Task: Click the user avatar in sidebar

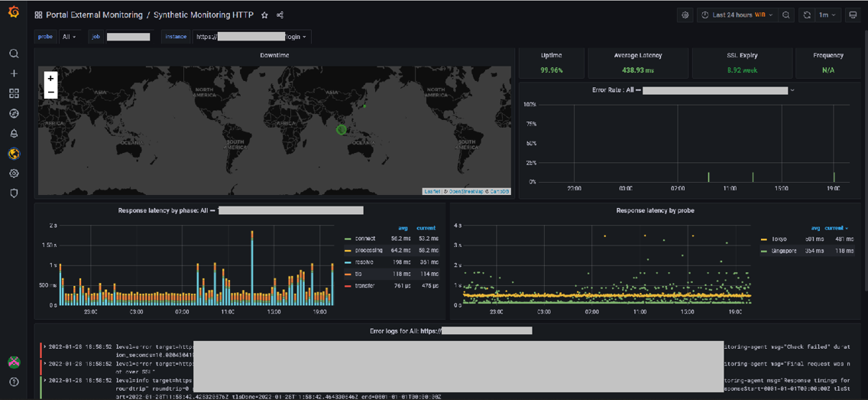Action: pos(15,363)
